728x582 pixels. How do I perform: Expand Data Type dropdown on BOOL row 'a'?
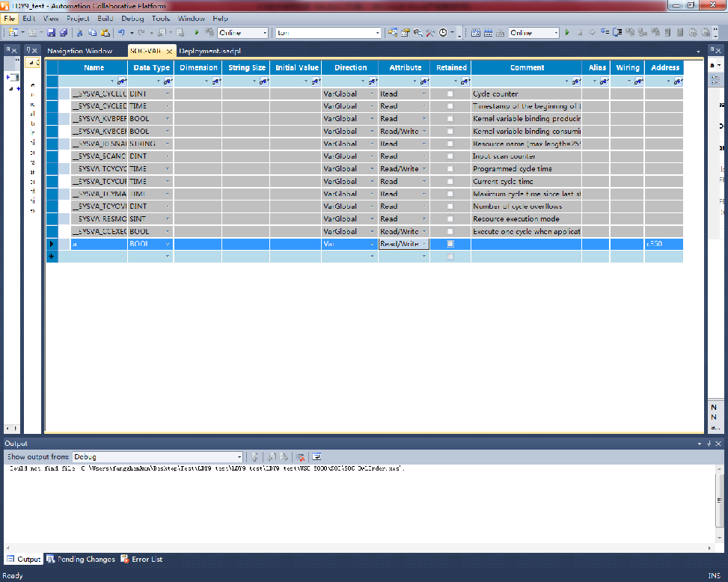click(168, 244)
